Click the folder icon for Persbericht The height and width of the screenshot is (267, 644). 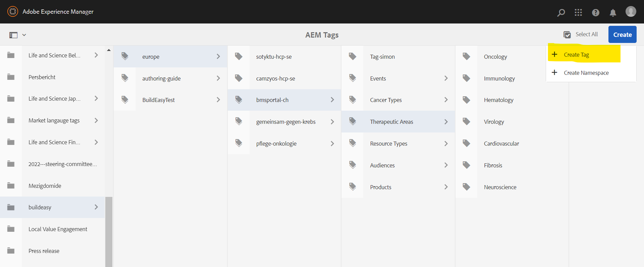11,77
